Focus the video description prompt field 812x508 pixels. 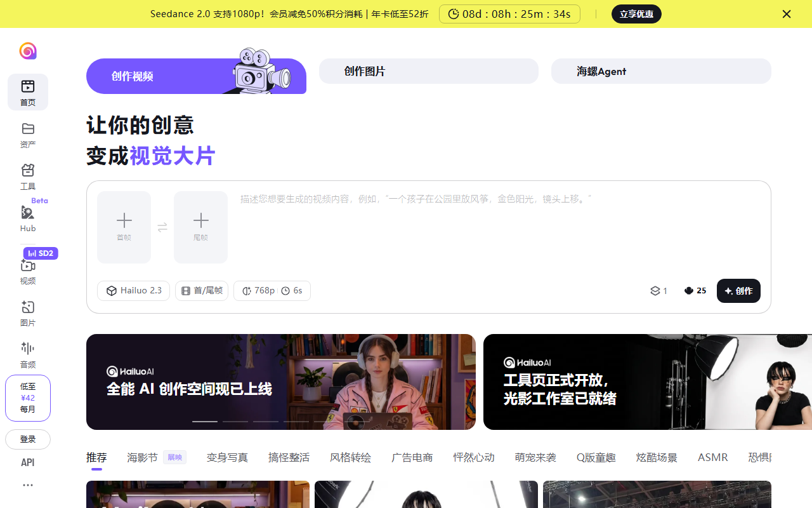coord(499,227)
